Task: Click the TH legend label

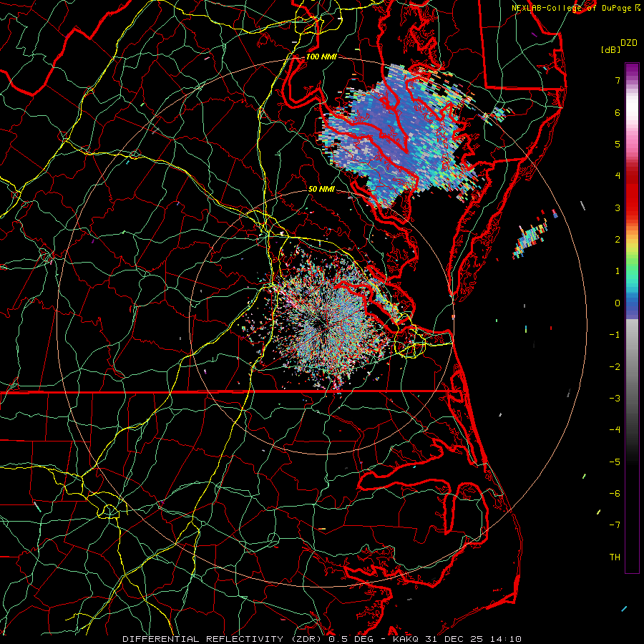Action: point(615,557)
